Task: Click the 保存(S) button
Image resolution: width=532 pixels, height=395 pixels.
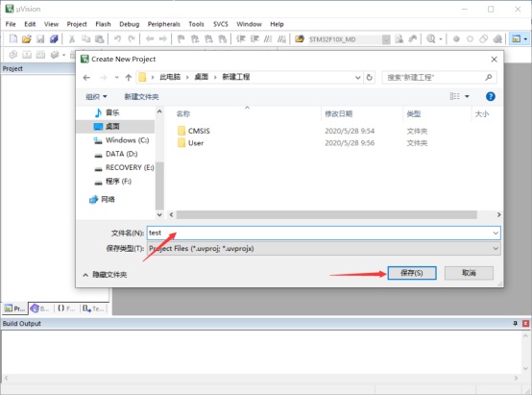Action: [x=412, y=273]
